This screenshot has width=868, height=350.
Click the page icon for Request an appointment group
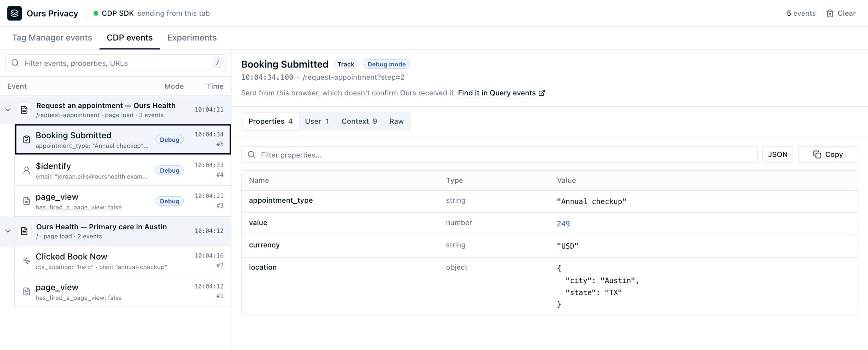(x=24, y=110)
